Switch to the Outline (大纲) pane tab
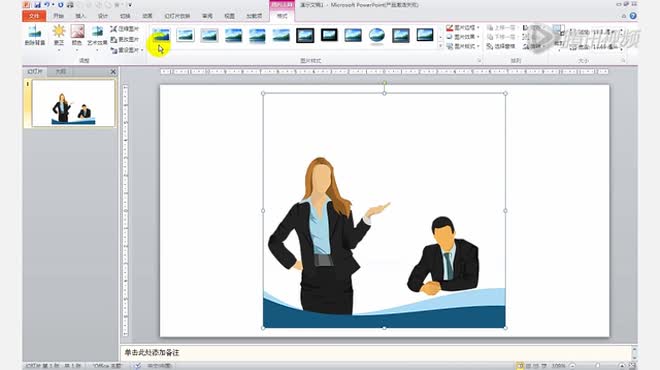This screenshot has width=660, height=370. [x=61, y=72]
